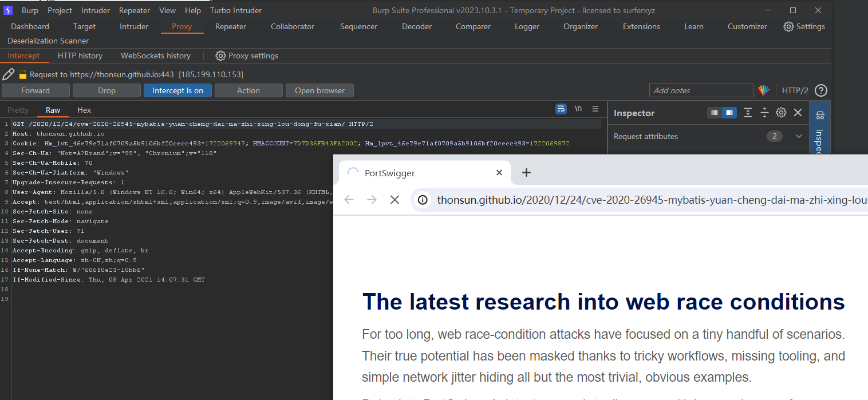Open the rainbow highlight color picker
The height and width of the screenshot is (400, 868).
pyautogui.click(x=763, y=90)
